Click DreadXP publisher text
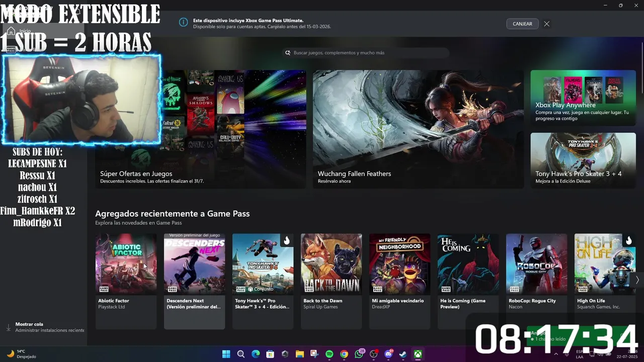 click(381, 307)
